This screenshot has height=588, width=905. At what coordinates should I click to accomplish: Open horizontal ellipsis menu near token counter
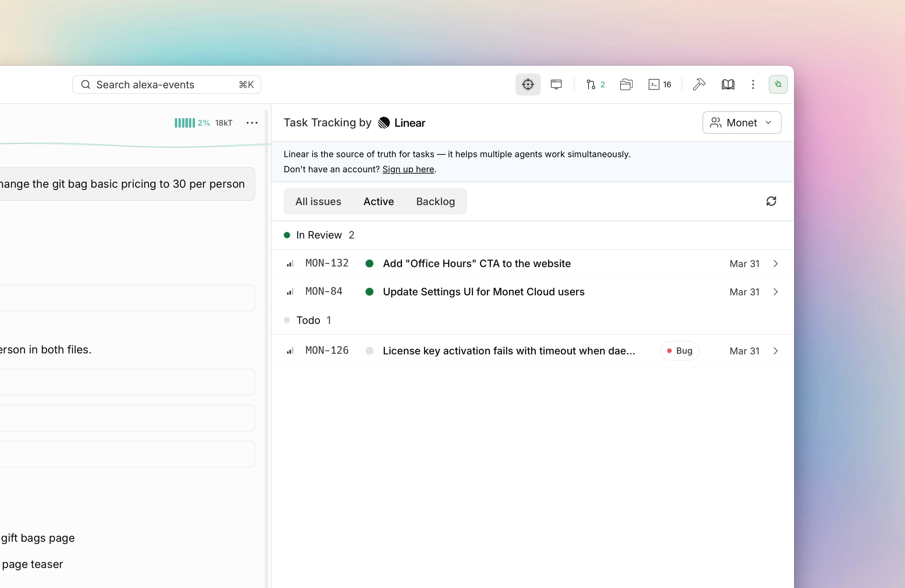tap(252, 123)
